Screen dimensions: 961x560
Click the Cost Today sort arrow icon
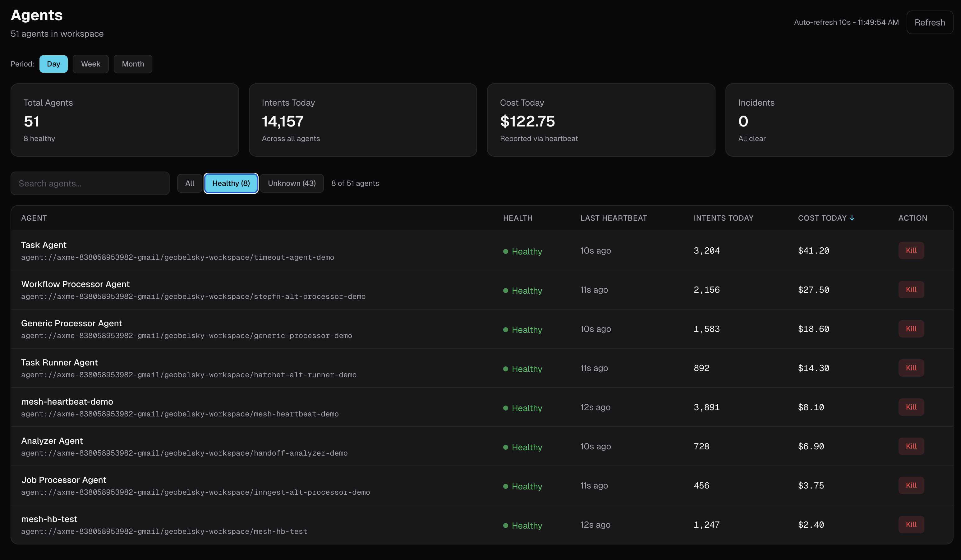tap(852, 218)
